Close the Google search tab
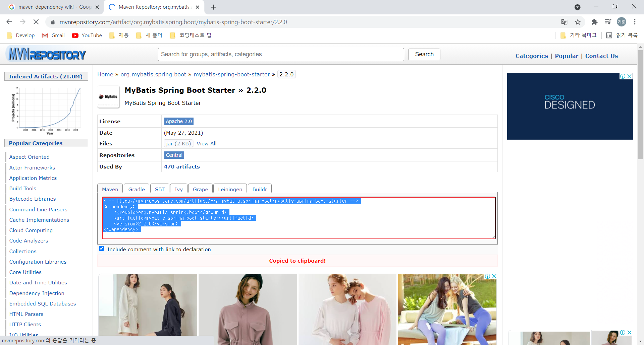The height and width of the screenshot is (345, 644). click(97, 7)
